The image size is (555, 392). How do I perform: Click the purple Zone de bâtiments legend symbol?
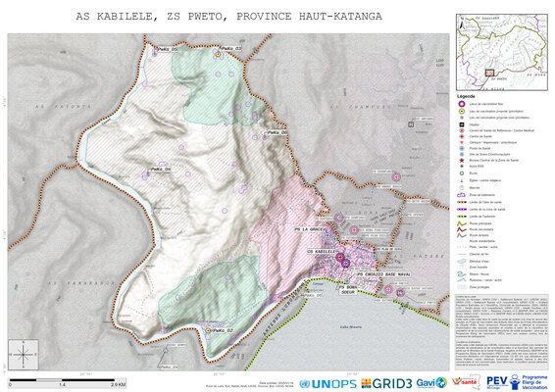point(462,195)
